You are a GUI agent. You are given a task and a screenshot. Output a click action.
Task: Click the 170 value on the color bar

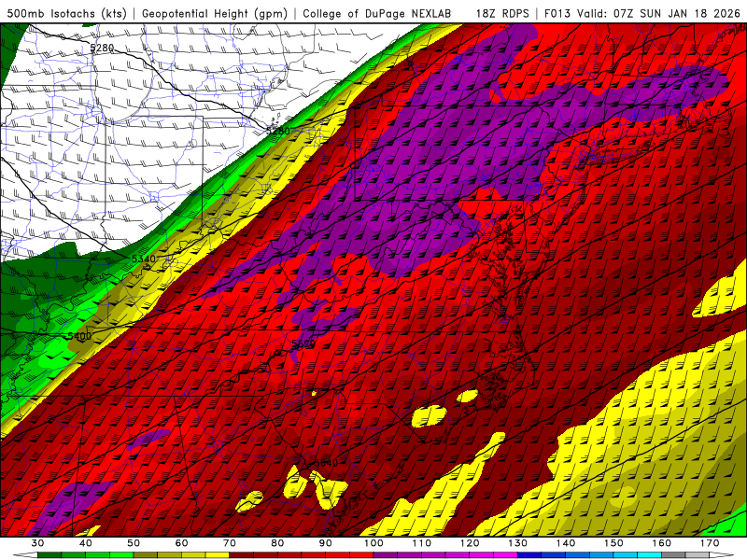coord(710,543)
